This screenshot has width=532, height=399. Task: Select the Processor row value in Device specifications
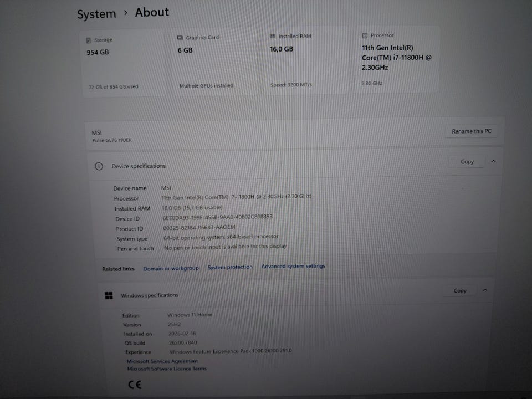[x=236, y=197]
